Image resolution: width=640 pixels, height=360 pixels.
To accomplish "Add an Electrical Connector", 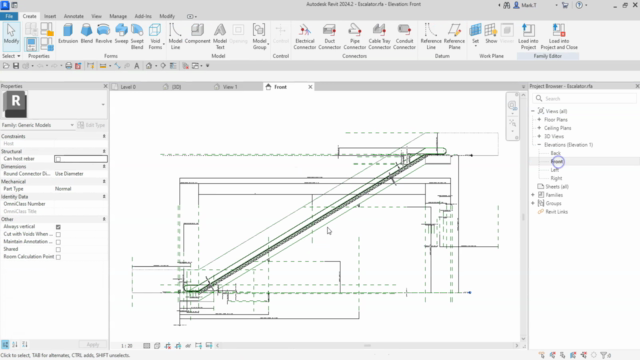I will 304,37.
